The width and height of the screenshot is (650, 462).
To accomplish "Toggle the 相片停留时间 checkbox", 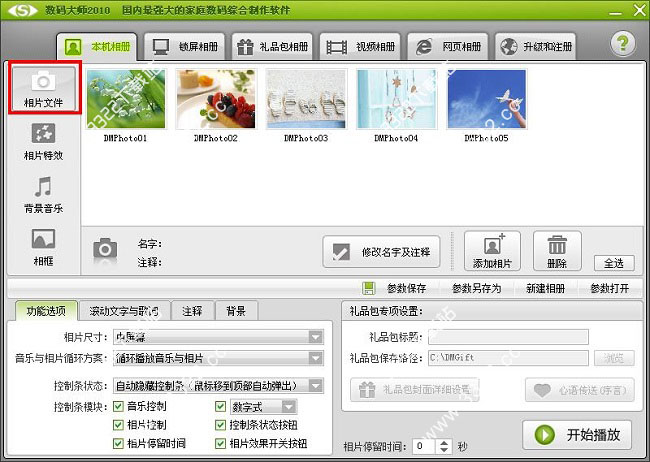I will pos(119,443).
